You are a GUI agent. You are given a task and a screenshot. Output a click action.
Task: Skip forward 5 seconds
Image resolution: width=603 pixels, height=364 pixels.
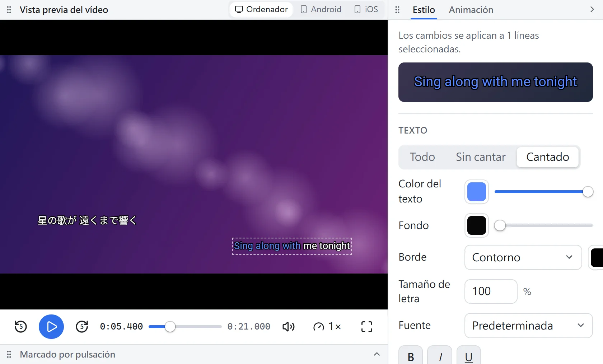coord(82,327)
